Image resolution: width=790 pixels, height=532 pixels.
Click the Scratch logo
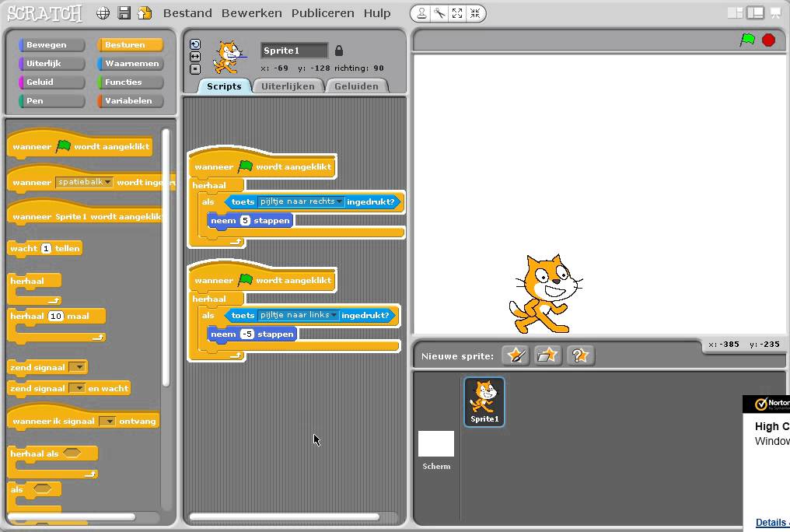click(x=44, y=13)
